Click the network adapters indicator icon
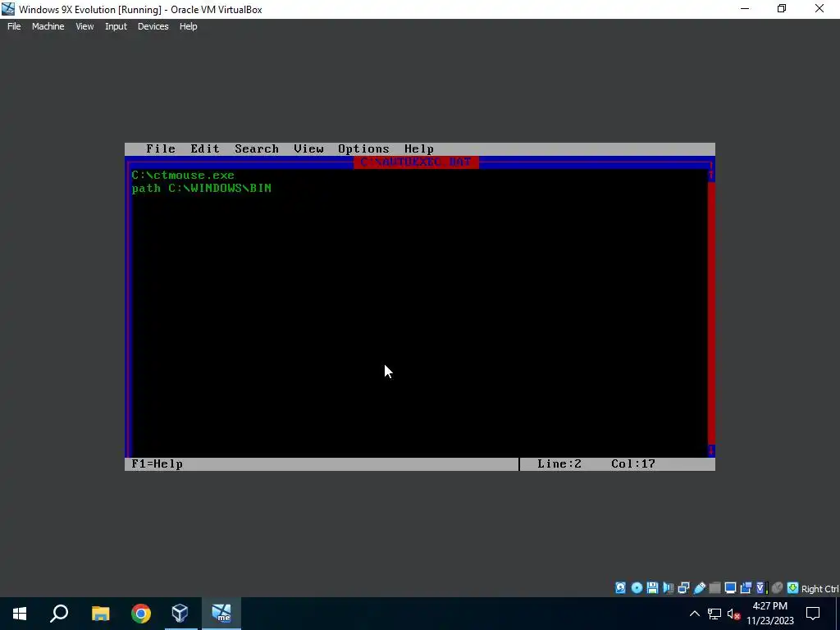 coord(683,588)
